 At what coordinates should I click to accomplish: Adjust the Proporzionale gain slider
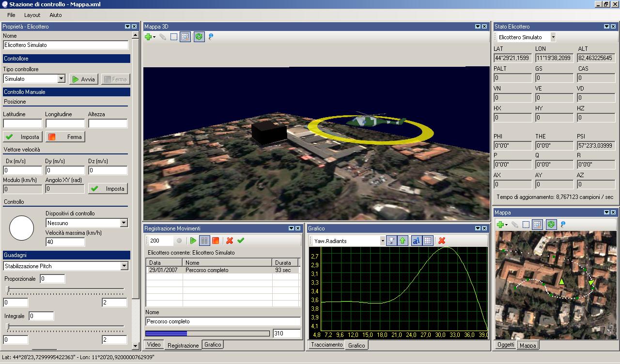(8, 289)
